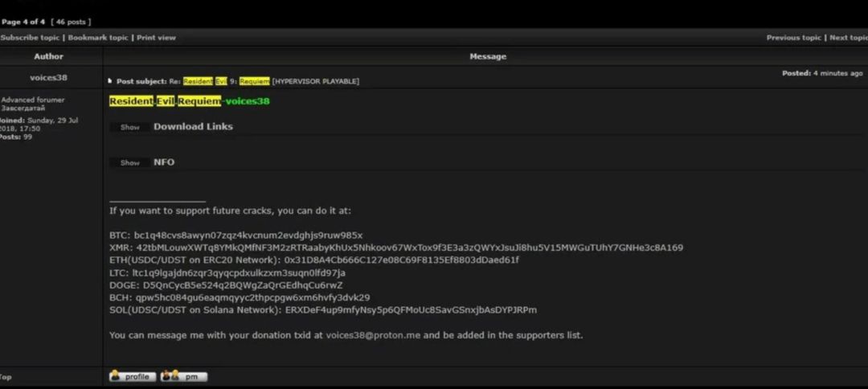Click the post icon beside Post subject

110,81
